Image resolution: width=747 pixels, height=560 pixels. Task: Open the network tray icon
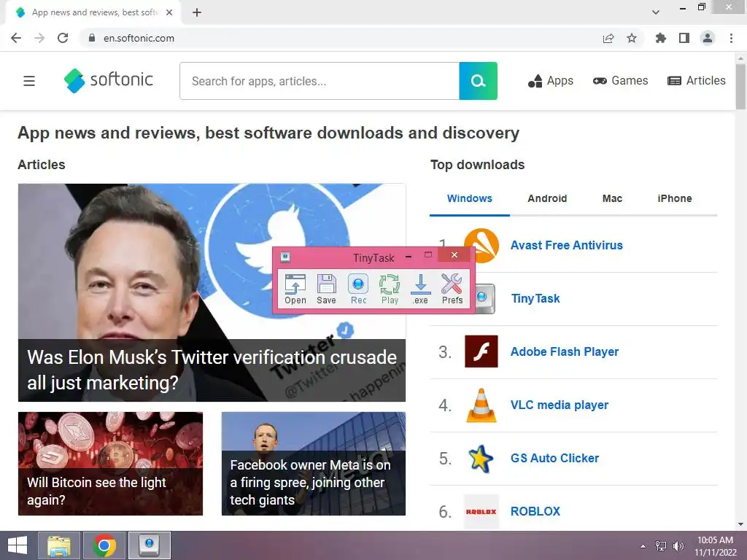point(661,545)
